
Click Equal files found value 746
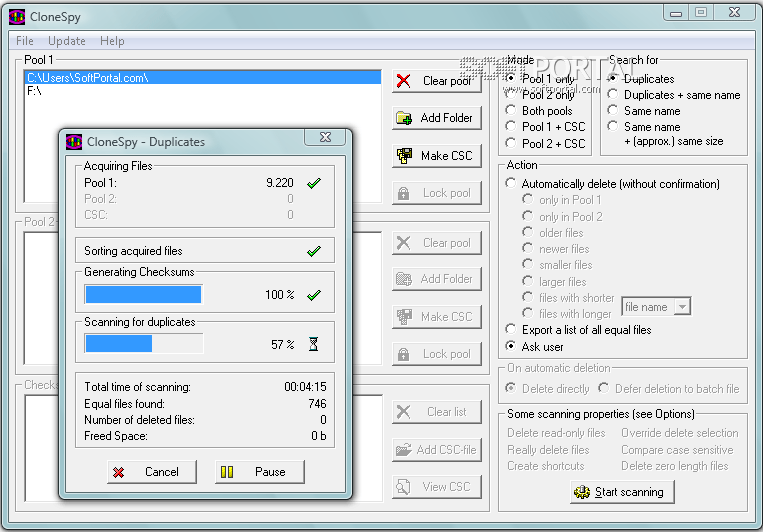[x=317, y=404]
